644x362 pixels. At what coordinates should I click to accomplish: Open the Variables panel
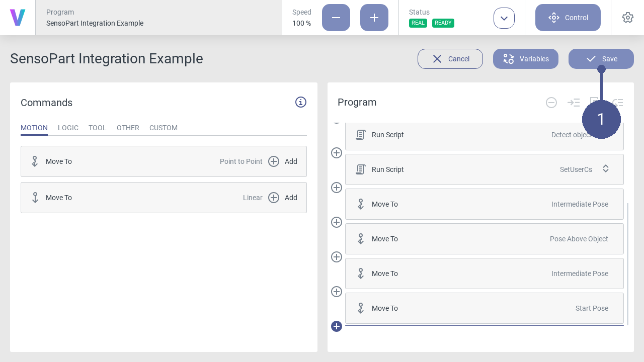526,59
